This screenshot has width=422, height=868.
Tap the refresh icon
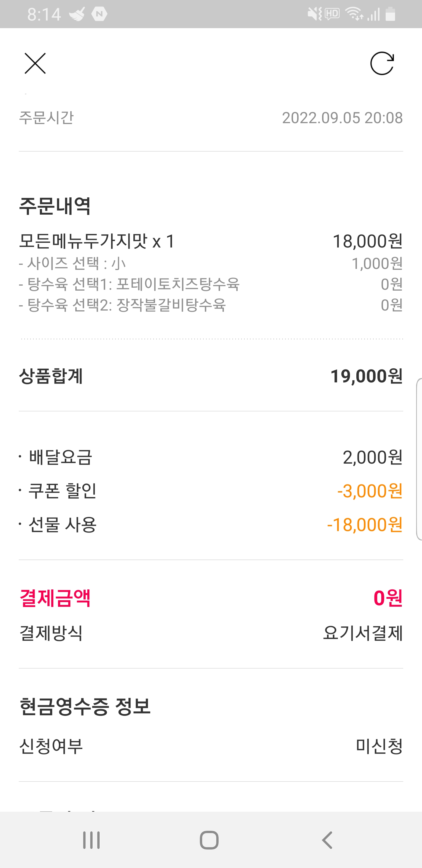[382, 63]
